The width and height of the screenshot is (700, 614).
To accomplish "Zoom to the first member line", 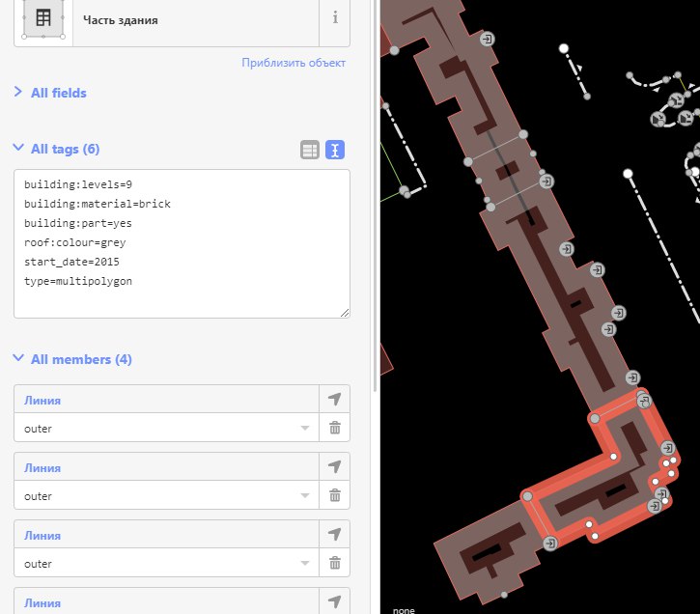I will click(335, 399).
